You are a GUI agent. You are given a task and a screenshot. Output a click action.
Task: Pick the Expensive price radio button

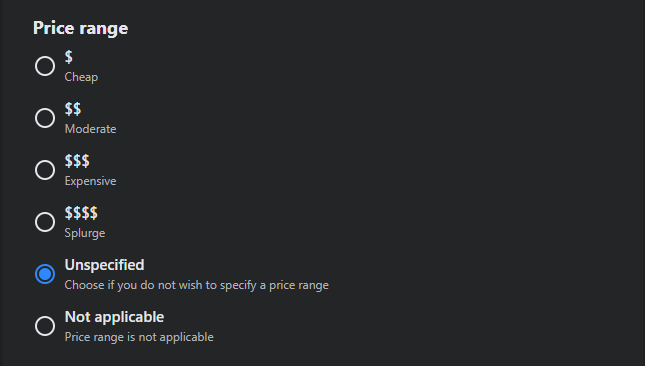click(45, 170)
